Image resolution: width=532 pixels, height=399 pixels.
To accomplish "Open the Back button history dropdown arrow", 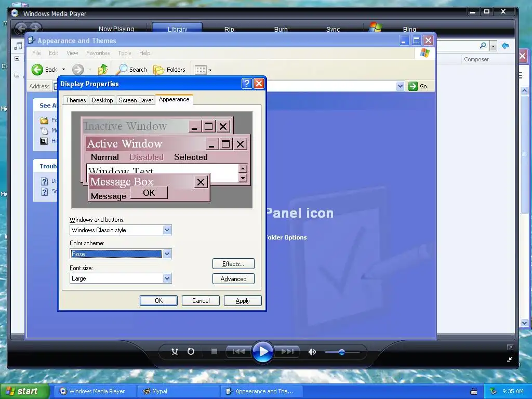I will (x=63, y=70).
